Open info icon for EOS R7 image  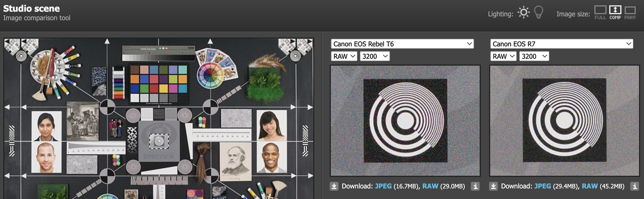[x=634, y=186]
